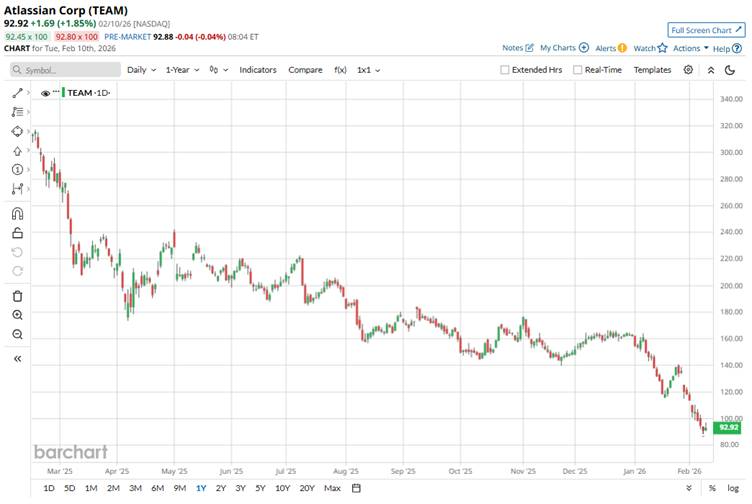Open the calendar date range picker
Viewport: 752px width, 504px height.
click(x=356, y=488)
